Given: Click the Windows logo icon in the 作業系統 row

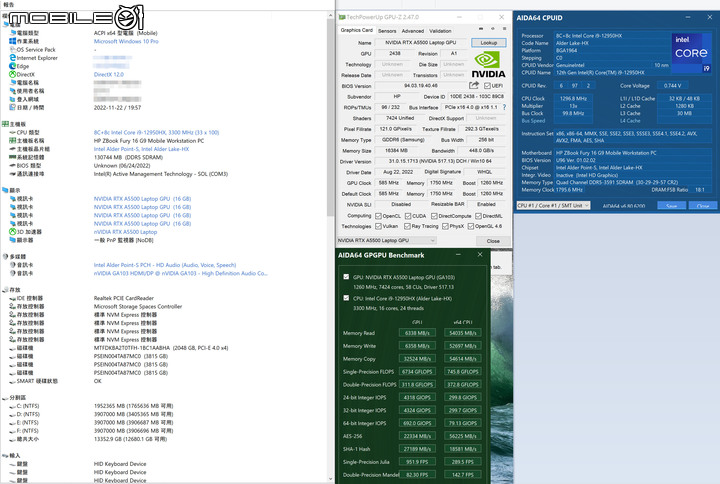Looking at the screenshot, I should click(x=12, y=41).
